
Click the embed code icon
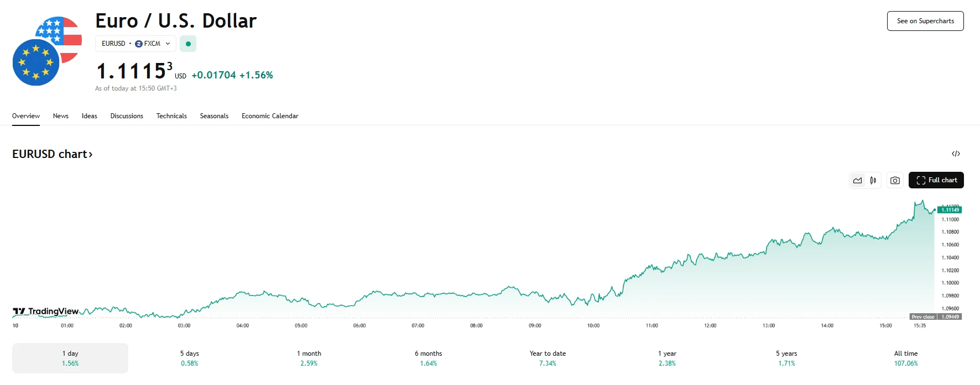pos(956,154)
